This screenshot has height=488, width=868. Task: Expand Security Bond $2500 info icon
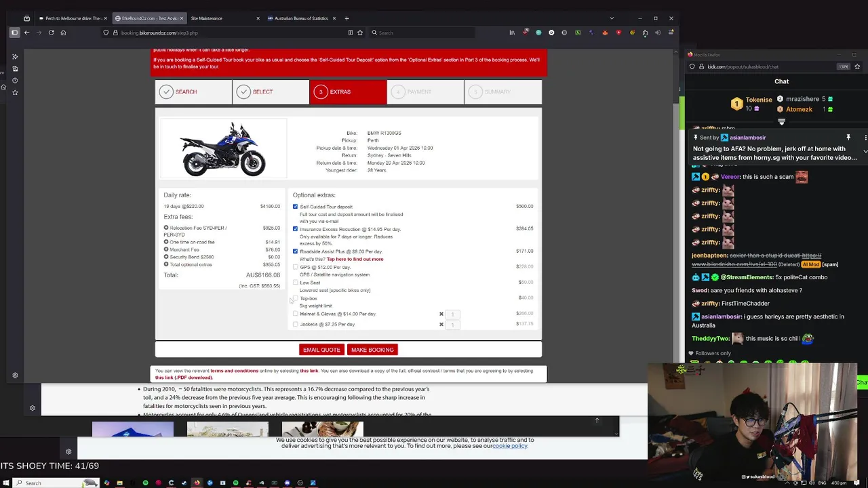click(166, 257)
